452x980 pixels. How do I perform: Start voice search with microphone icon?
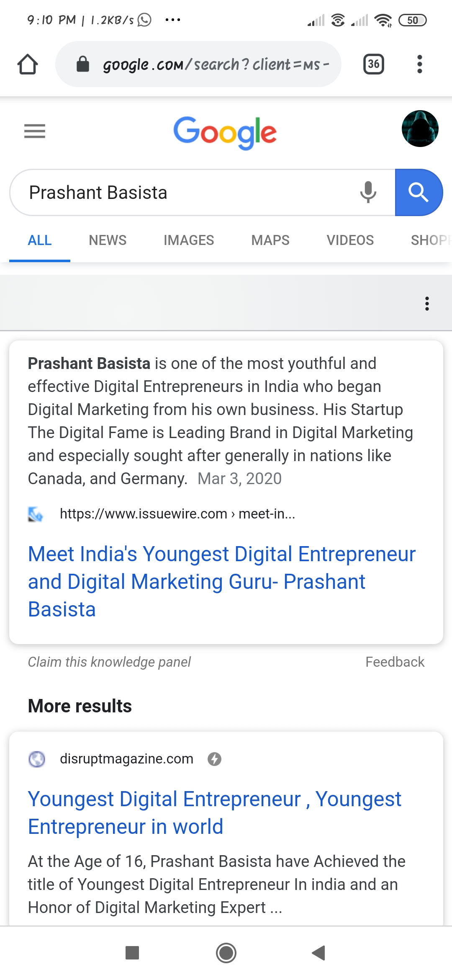coord(368,192)
